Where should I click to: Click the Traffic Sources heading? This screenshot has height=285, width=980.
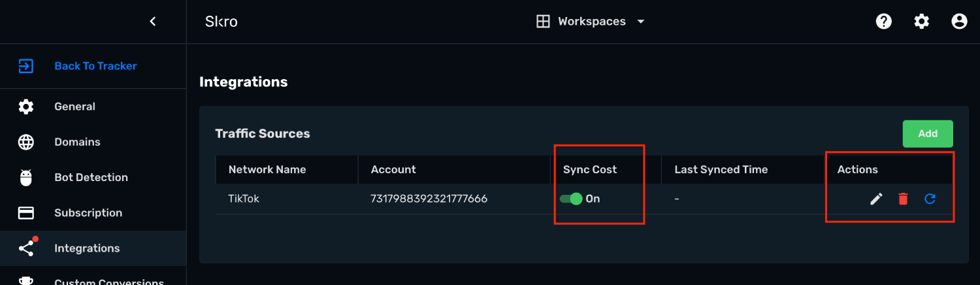pyautogui.click(x=263, y=133)
